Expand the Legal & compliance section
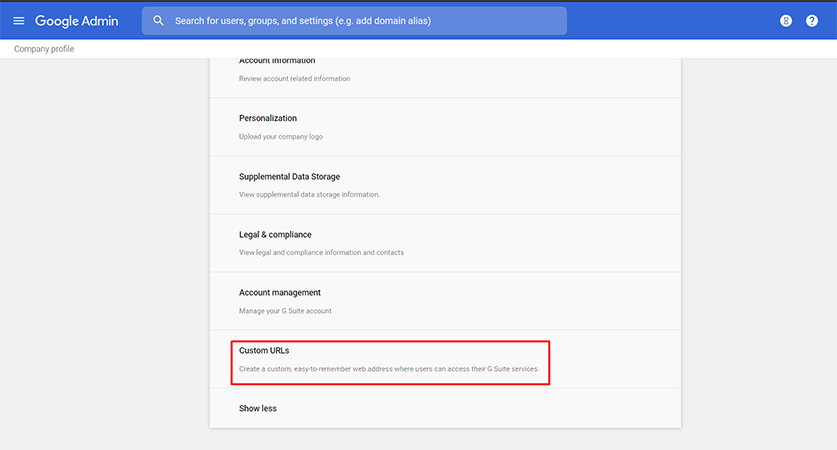The width and height of the screenshot is (837, 450). coord(445,243)
